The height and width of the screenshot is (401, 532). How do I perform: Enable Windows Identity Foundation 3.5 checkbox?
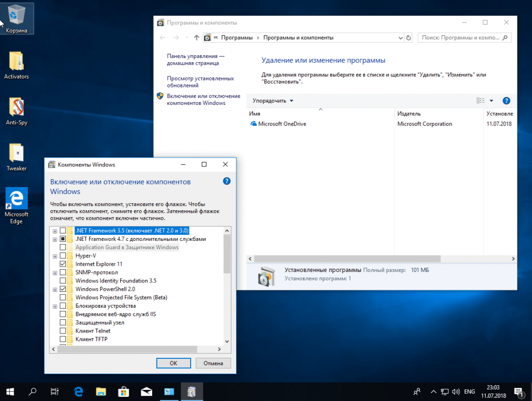[63, 281]
